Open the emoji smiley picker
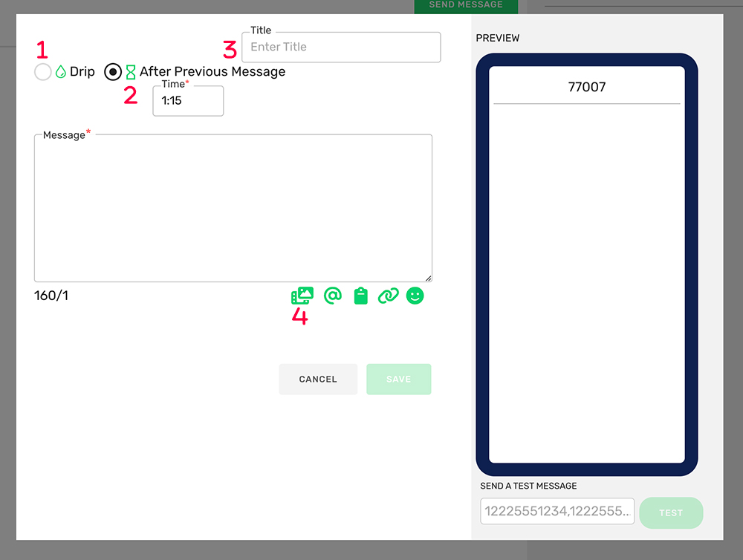This screenshot has width=743, height=560. 415,296
